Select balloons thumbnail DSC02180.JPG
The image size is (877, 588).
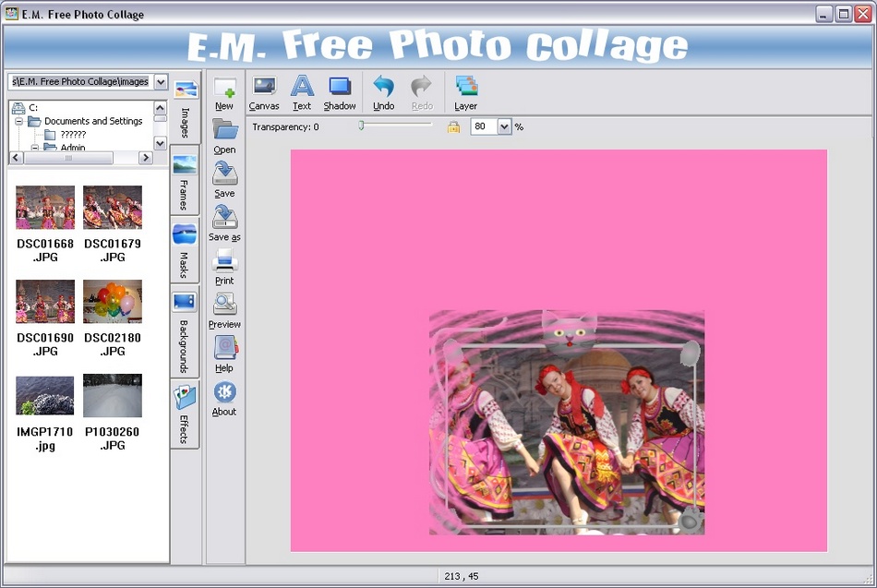(113, 302)
